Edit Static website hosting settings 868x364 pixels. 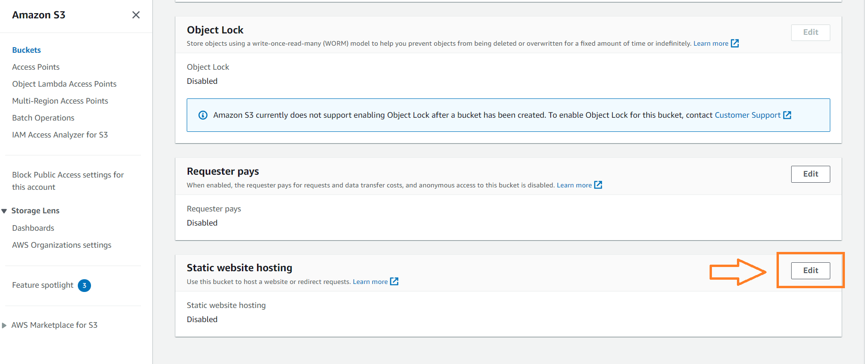(x=810, y=271)
